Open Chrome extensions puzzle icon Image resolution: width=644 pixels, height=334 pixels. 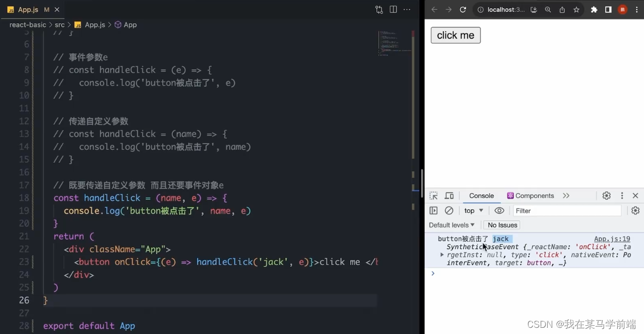[594, 9]
